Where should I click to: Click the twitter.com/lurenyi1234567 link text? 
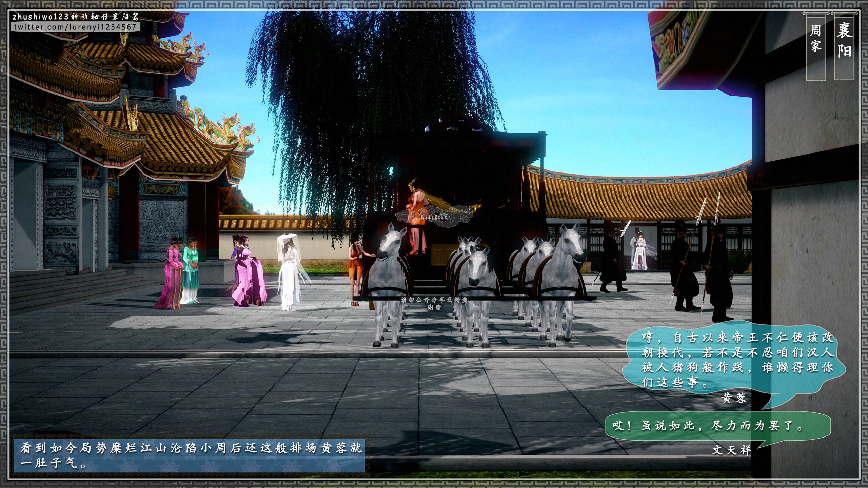click(75, 27)
